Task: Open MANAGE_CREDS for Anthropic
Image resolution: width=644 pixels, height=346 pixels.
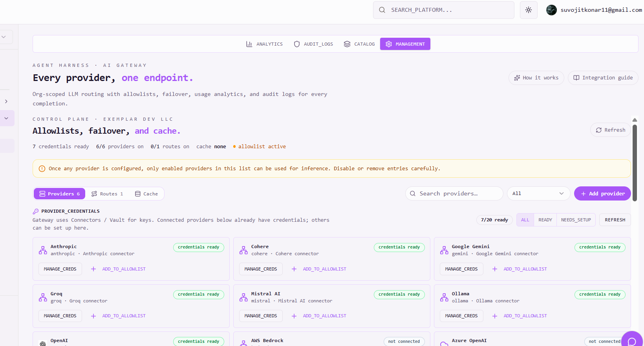Action: pyautogui.click(x=60, y=269)
